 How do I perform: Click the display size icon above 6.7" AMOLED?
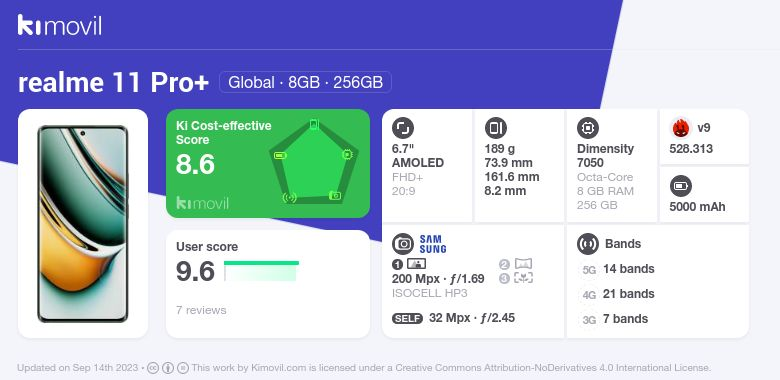tap(402, 128)
